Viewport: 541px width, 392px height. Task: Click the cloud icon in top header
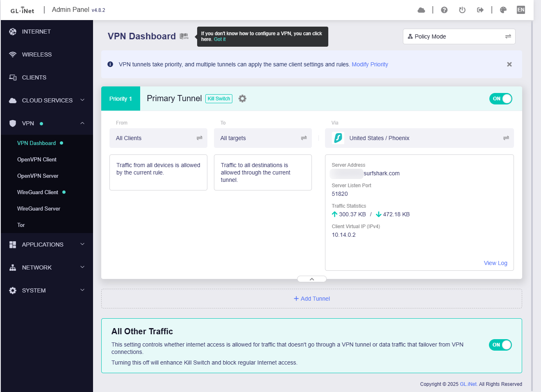point(421,10)
